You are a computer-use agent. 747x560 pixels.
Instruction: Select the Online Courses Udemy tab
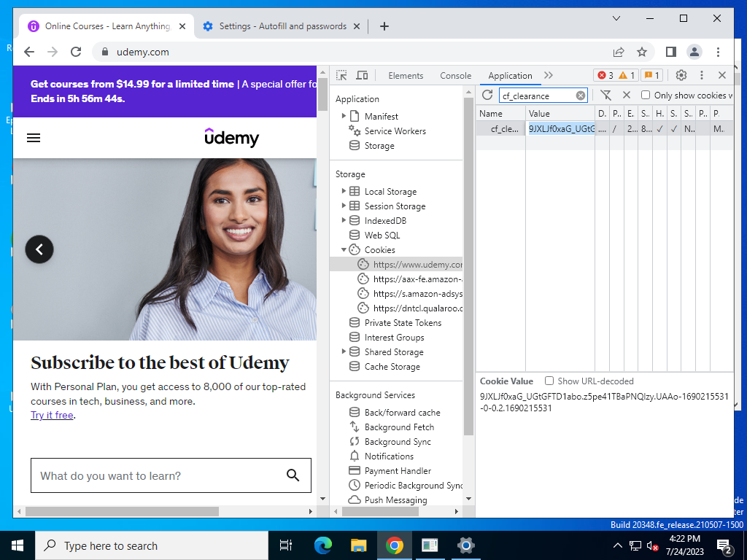pos(107,26)
